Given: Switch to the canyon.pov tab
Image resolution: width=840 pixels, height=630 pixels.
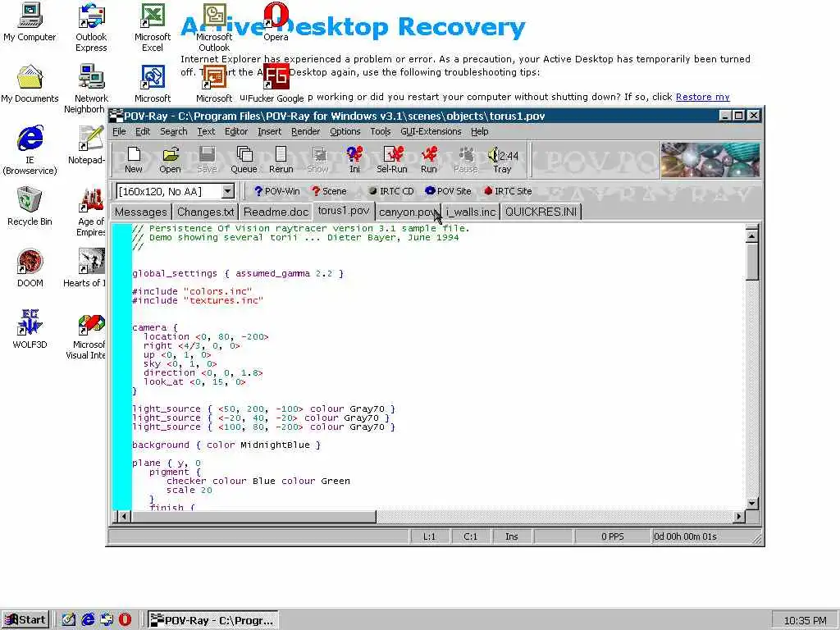Looking at the screenshot, I should [409, 212].
